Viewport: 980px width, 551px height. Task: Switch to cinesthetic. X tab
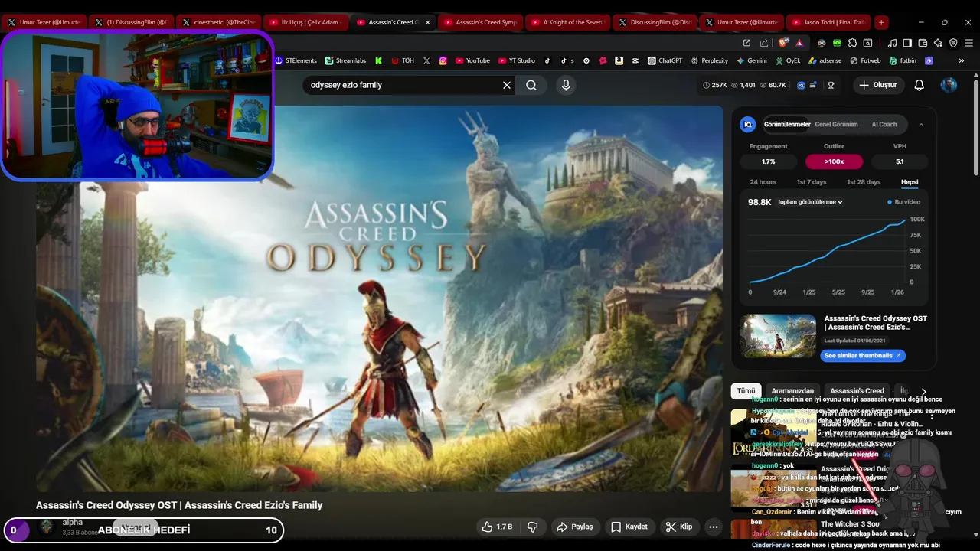pyautogui.click(x=218, y=22)
